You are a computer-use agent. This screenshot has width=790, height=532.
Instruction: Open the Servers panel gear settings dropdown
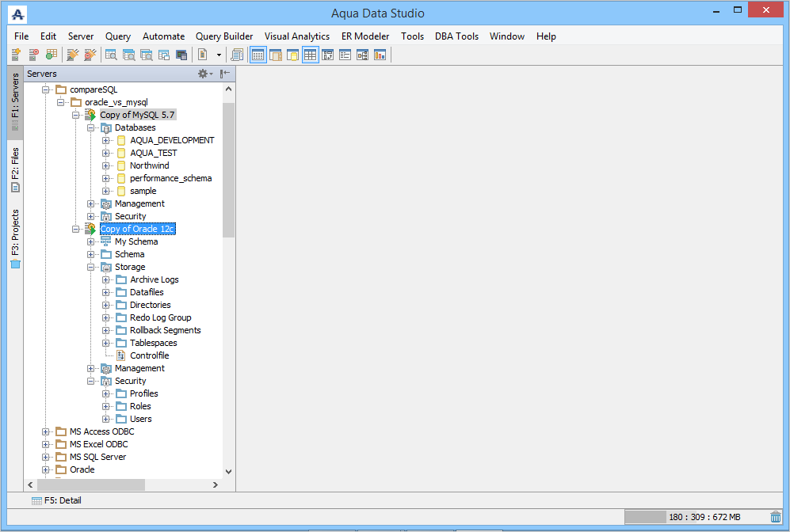tap(205, 74)
